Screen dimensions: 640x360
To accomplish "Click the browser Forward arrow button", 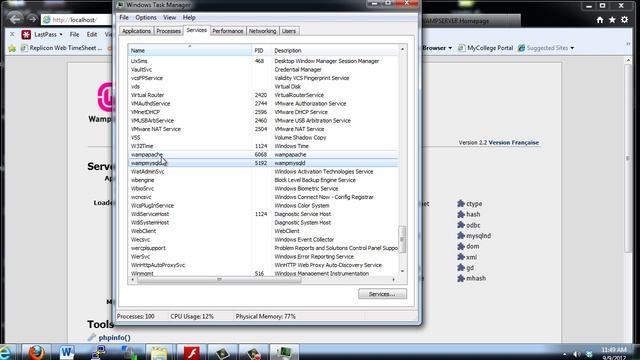I will tap(32, 19).
